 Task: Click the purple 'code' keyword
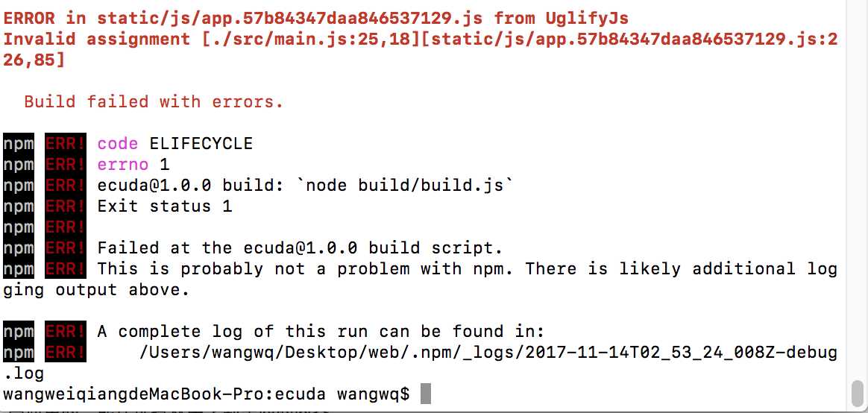pyautogui.click(x=117, y=143)
